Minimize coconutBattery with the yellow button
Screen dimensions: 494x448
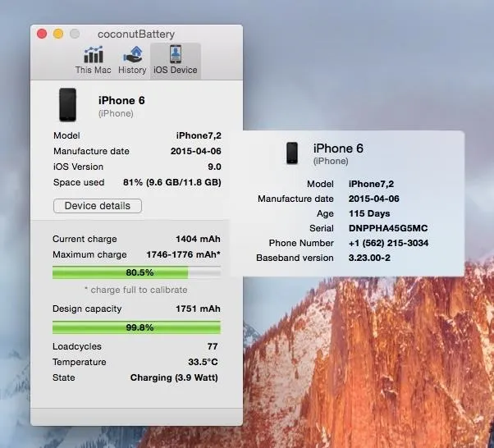point(58,34)
